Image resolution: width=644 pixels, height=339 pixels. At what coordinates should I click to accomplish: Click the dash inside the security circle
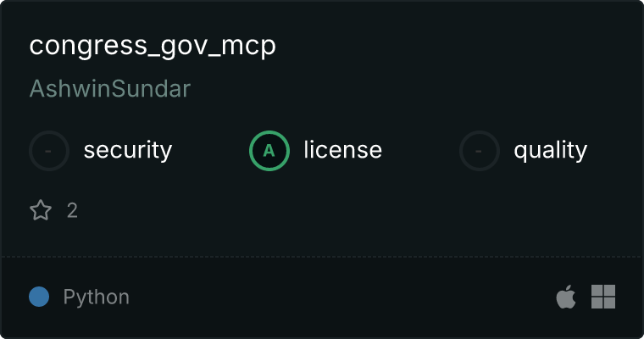click(48, 151)
